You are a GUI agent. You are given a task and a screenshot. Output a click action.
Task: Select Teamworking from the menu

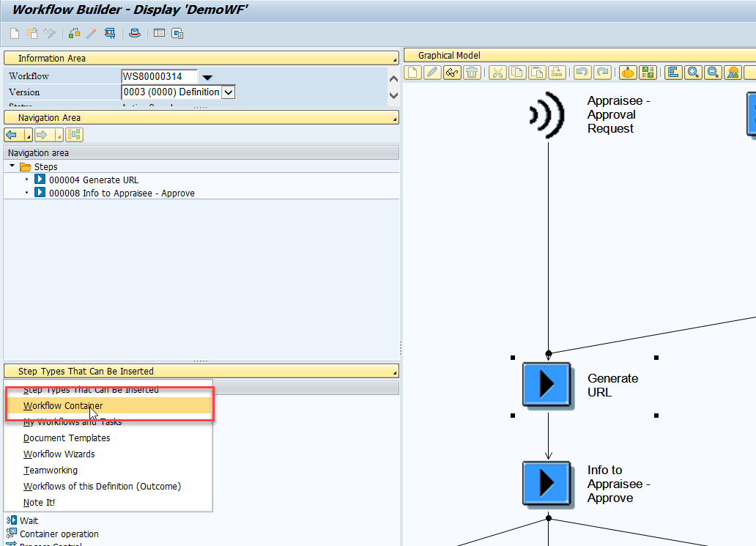(x=108, y=471)
